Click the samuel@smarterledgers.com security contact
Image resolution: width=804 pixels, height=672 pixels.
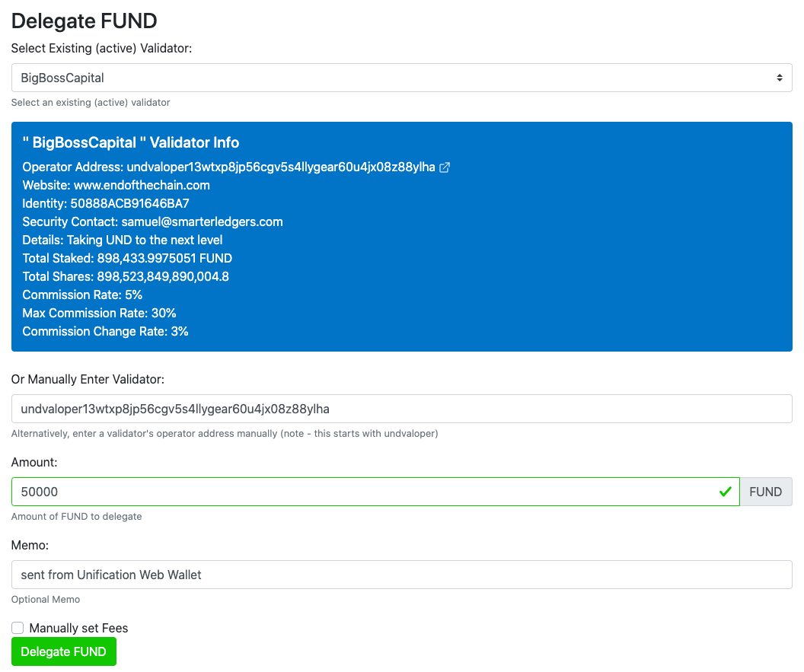(202, 221)
